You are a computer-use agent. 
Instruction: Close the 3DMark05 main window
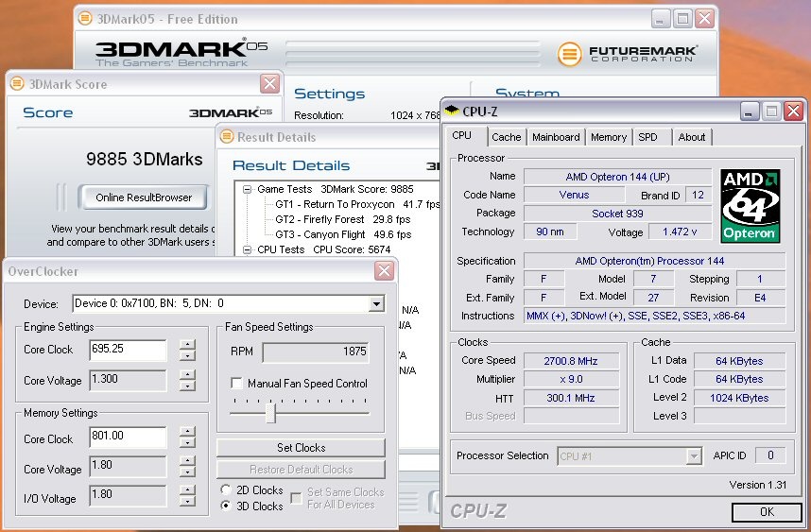pos(704,19)
